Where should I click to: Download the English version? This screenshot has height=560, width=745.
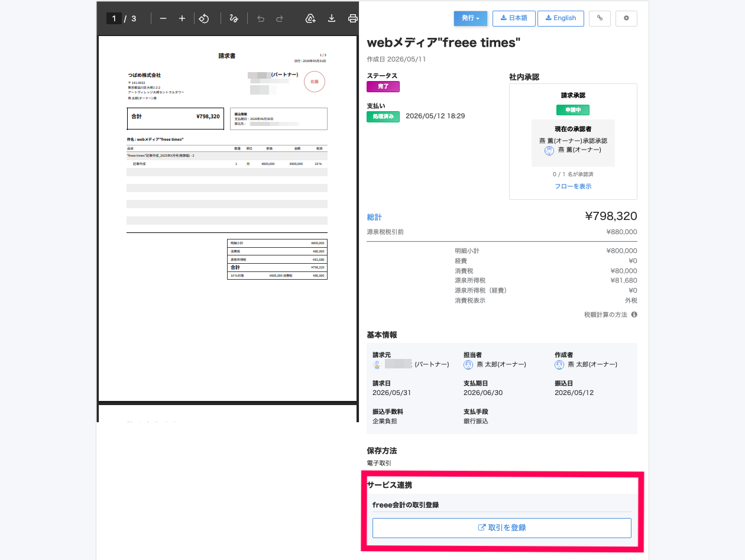pyautogui.click(x=561, y=18)
